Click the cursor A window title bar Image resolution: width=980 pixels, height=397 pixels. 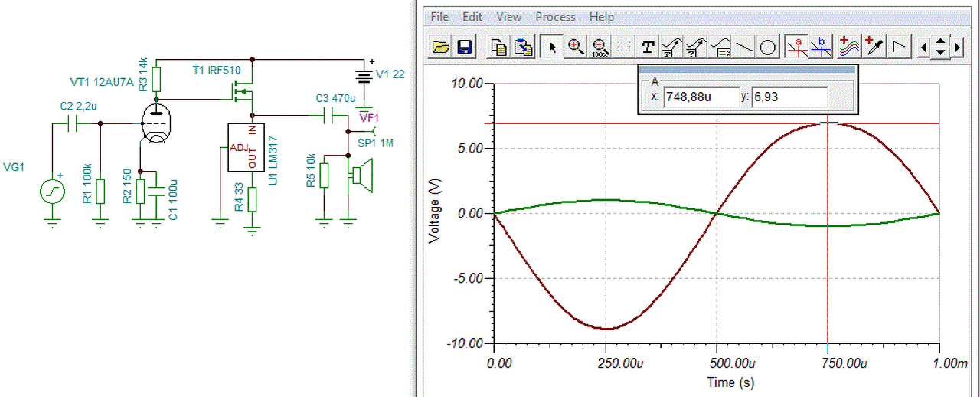tap(748, 69)
